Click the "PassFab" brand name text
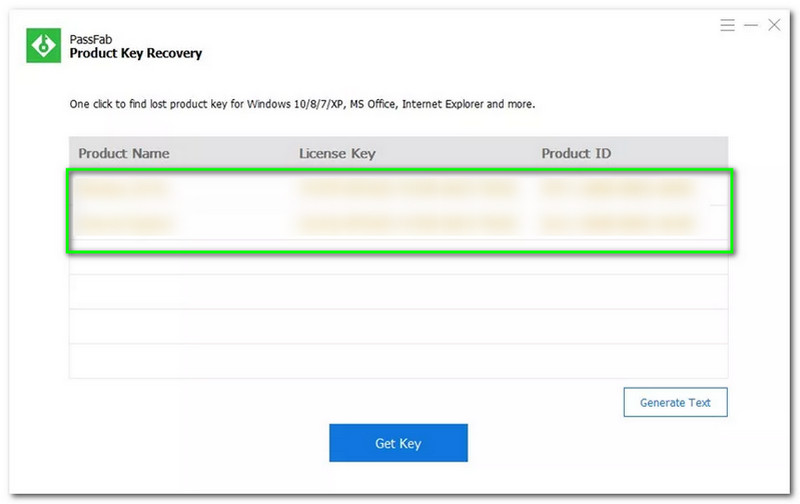Viewport: 800px width, 504px height. pos(88,38)
